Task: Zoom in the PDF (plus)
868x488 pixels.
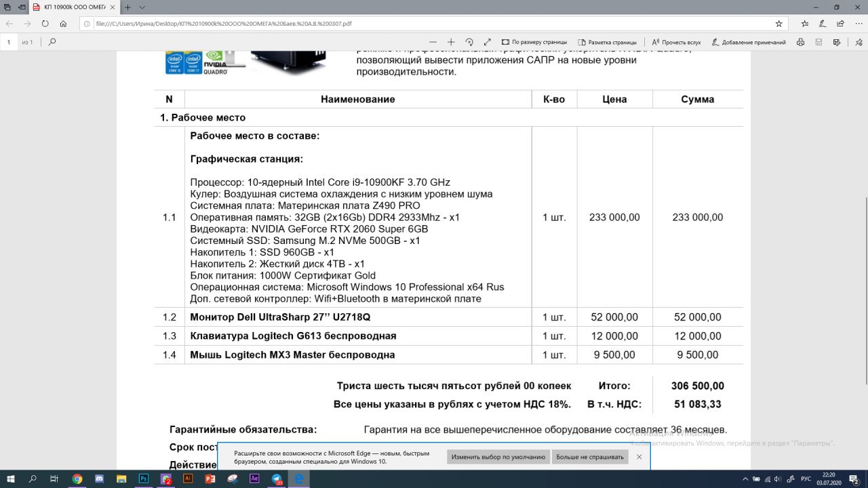Action: point(451,42)
